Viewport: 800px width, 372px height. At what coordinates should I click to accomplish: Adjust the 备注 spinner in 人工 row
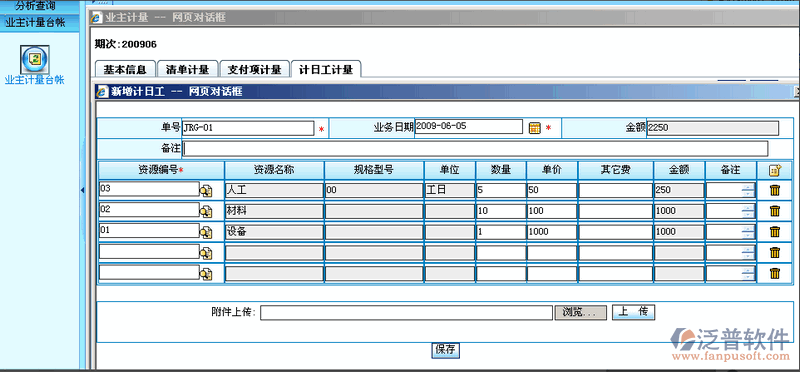pos(748,190)
